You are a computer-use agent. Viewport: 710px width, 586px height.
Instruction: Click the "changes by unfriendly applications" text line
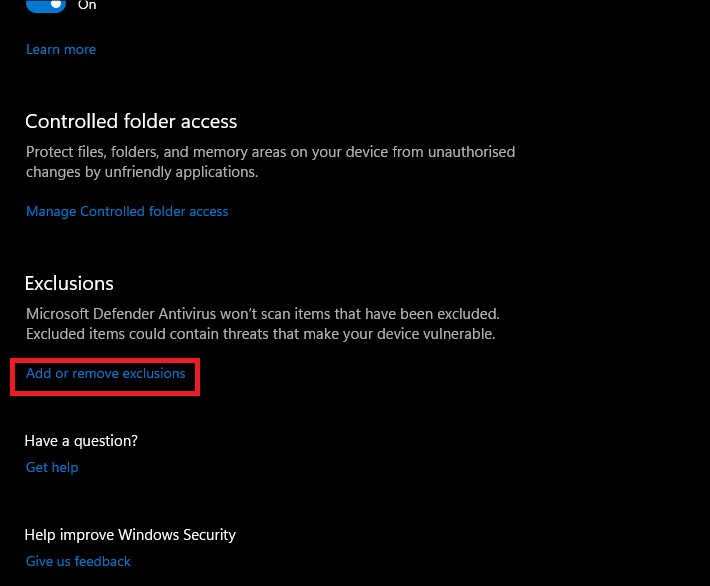coord(142,171)
